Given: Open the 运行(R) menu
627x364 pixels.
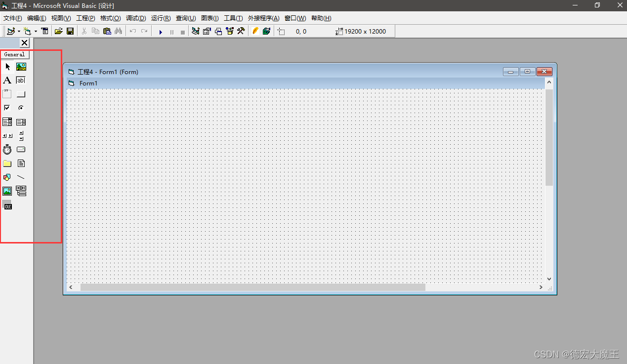Looking at the screenshot, I should tap(161, 18).
